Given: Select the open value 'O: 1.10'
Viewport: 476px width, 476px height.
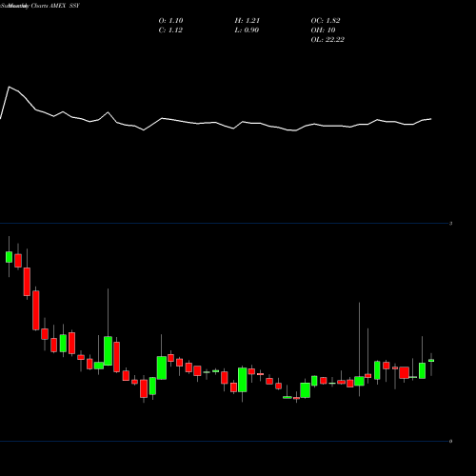Looking at the screenshot, I should coord(170,21).
